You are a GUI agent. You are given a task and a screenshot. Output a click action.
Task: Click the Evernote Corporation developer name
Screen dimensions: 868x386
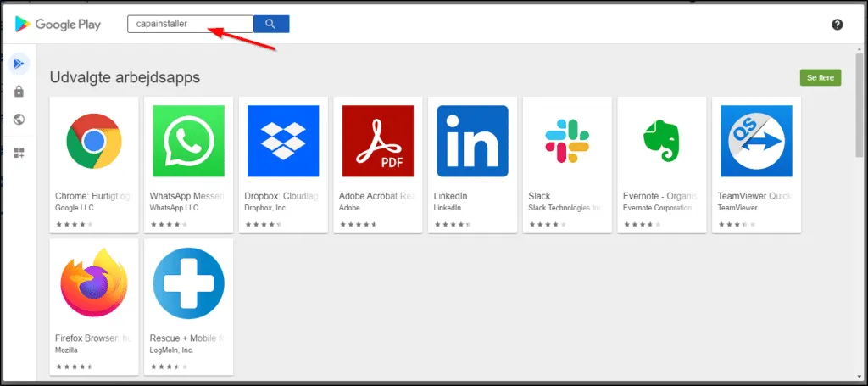(x=657, y=208)
